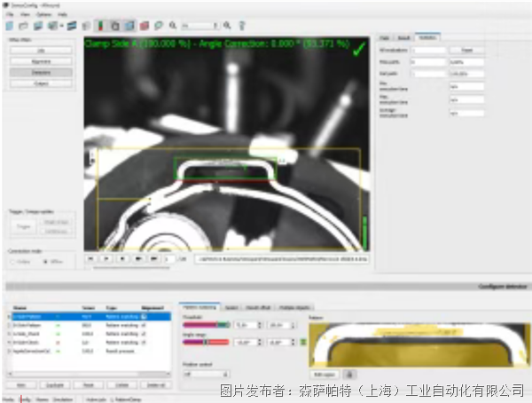This screenshot has width=532, height=403.
Task: Click the green icon beside Angle range
Action: click(x=303, y=342)
